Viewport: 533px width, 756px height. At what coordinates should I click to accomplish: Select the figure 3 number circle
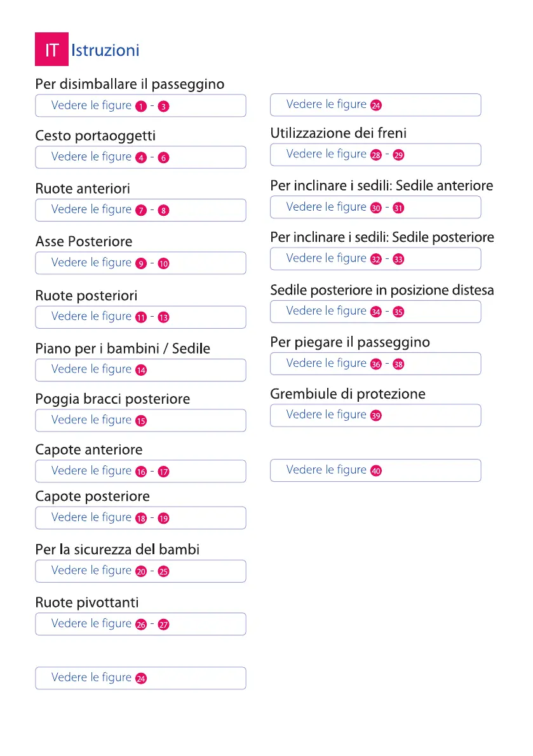[163, 106]
